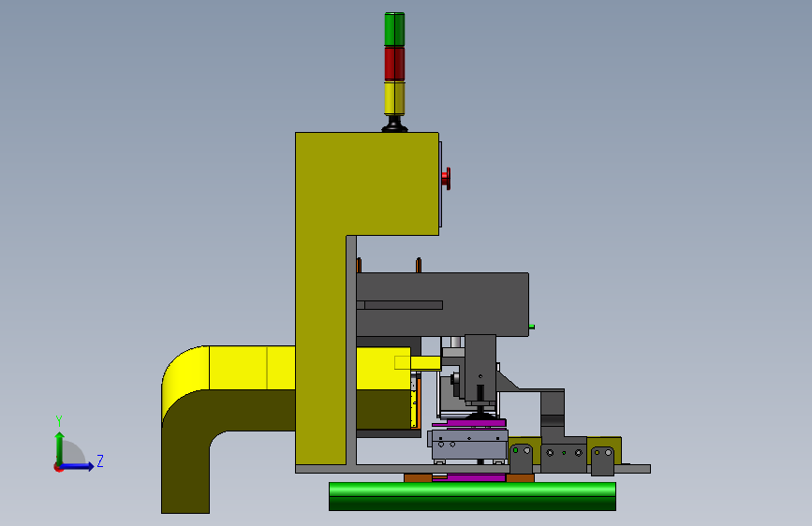Select the green lamp of the signal tower
This screenshot has width=812, height=526.
click(394, 29)
